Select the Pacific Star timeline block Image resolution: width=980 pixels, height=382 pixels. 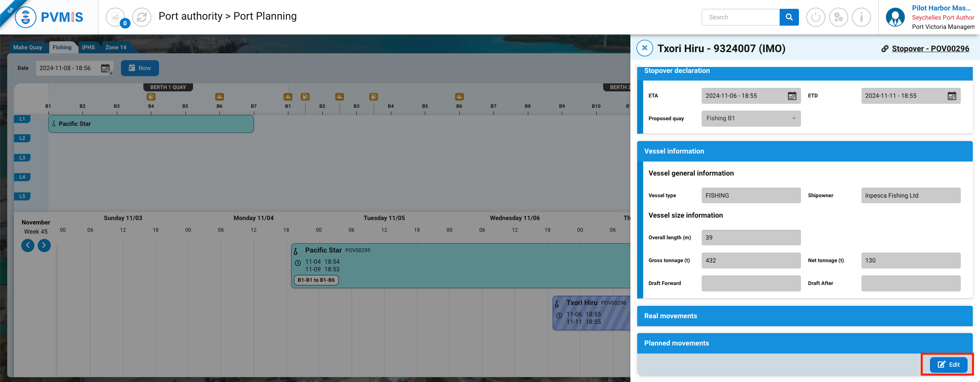pos(461,265)
